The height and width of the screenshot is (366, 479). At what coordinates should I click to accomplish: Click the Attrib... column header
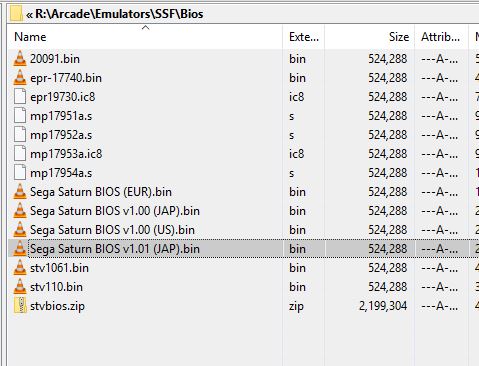coord(440,37)
